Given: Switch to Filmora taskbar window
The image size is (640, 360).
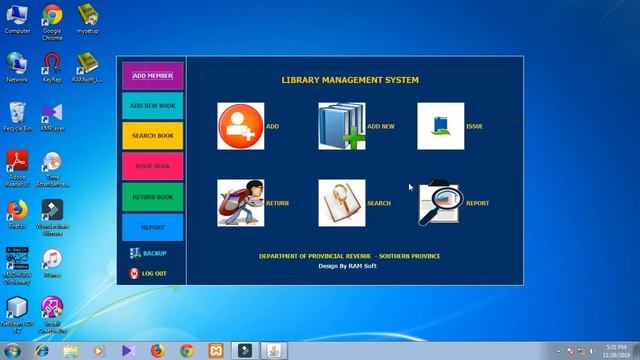Looking at the screenshot, I should pos(245,351).
